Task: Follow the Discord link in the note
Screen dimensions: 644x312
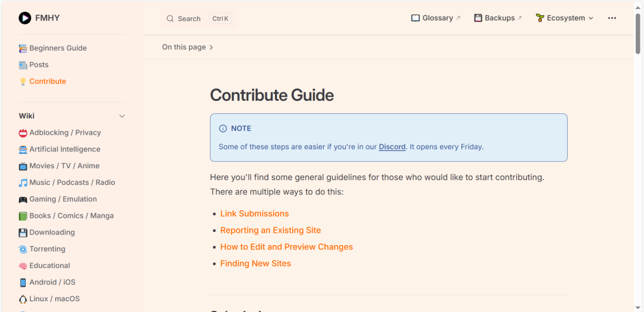Action: pyautogui.click(x=392, y=147)
